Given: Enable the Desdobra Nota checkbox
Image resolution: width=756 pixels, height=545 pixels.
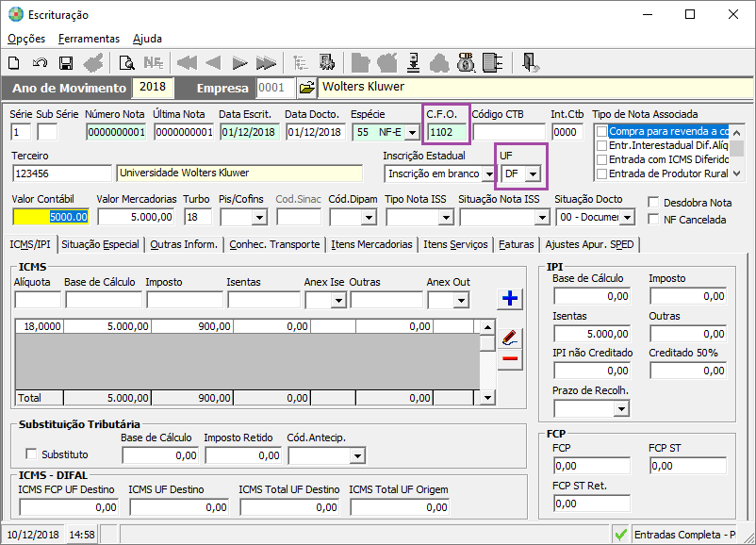Looking at the screenshot, I should tap(653, 203).
